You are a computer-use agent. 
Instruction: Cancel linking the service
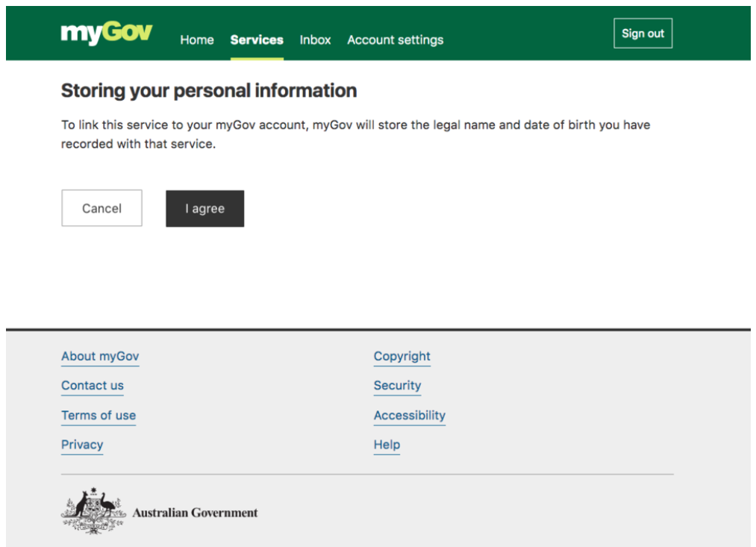pos(101,208)
